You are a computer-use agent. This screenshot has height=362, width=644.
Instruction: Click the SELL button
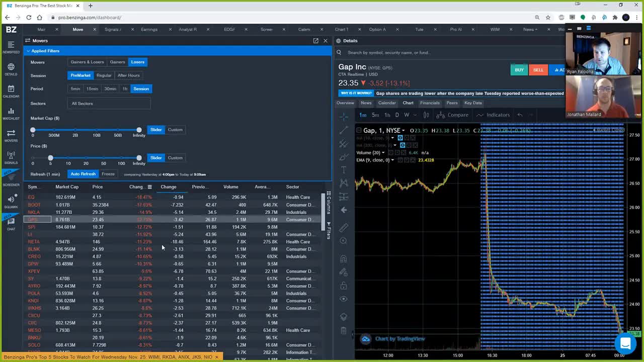538,70
